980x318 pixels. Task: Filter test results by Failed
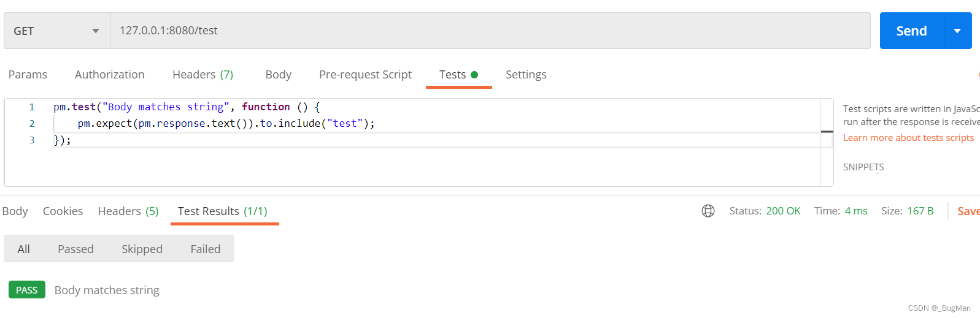click(x=205, y=249)
